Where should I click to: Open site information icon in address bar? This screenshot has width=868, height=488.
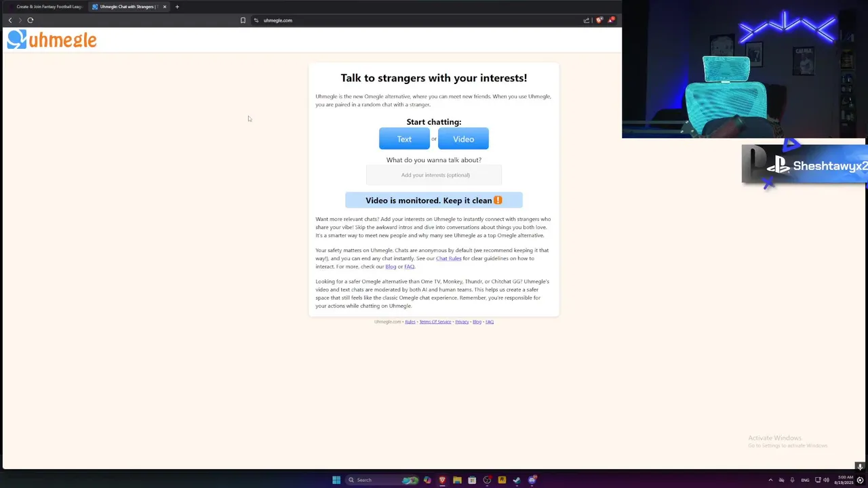(x=256, y=20)
